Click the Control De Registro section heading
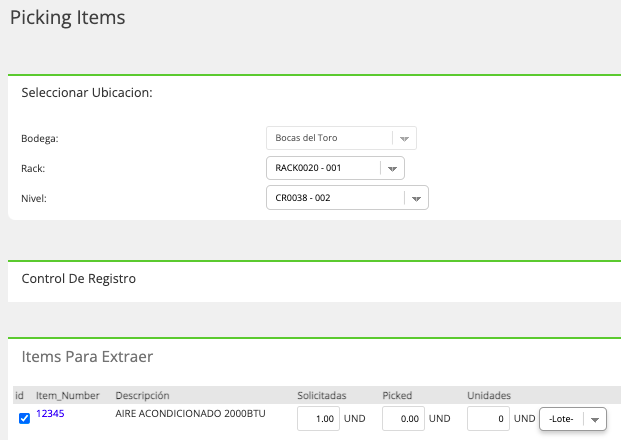The image size is (621, 440). pyautogui.click(x=78, y=279)
